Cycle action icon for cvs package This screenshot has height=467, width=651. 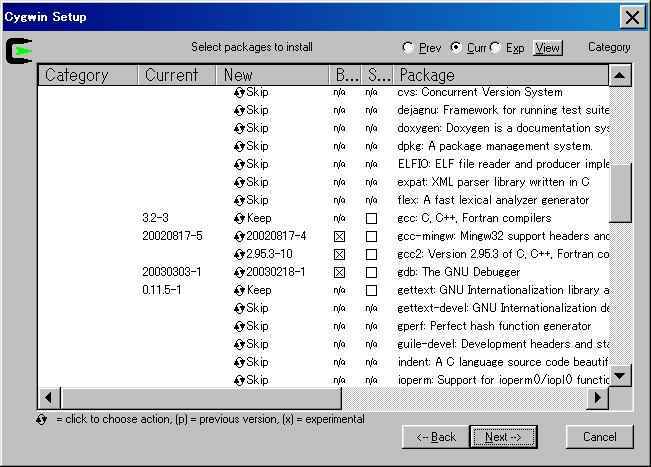[239, 93]
